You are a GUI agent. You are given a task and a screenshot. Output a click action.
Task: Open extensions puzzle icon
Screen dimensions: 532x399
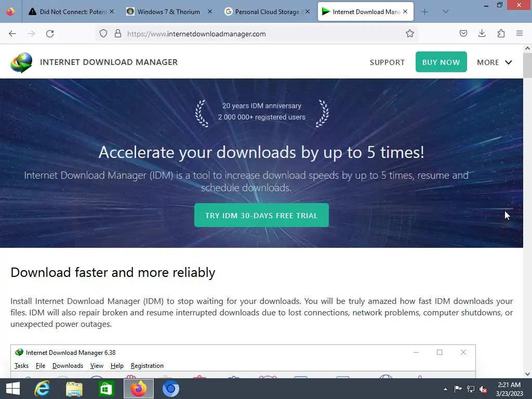tap(501, 33)
